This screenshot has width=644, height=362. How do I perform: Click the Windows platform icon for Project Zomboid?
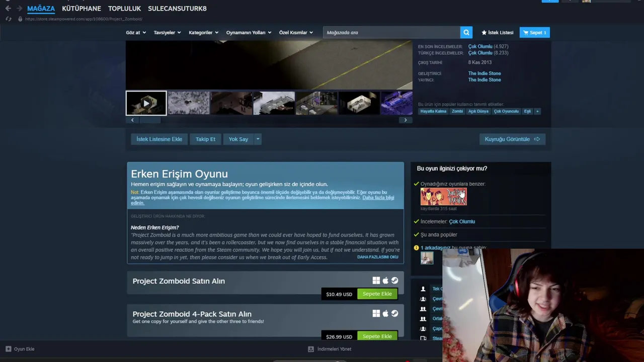click(376, 281)
